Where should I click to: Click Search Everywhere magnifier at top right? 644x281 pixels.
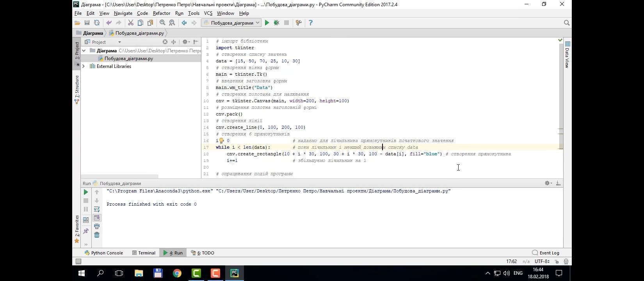(x=567, y=23)
